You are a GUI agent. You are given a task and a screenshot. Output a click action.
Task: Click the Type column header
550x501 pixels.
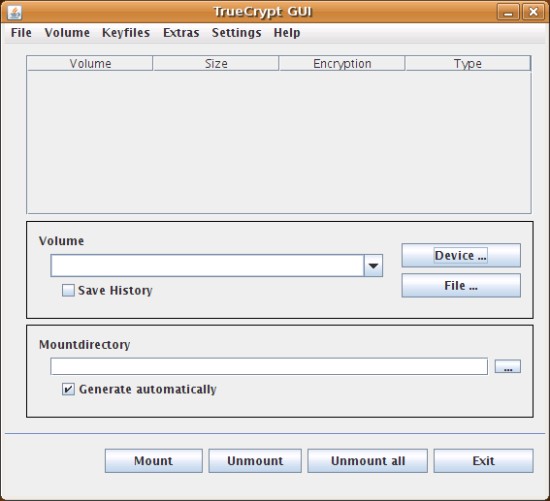coord(468,64)
